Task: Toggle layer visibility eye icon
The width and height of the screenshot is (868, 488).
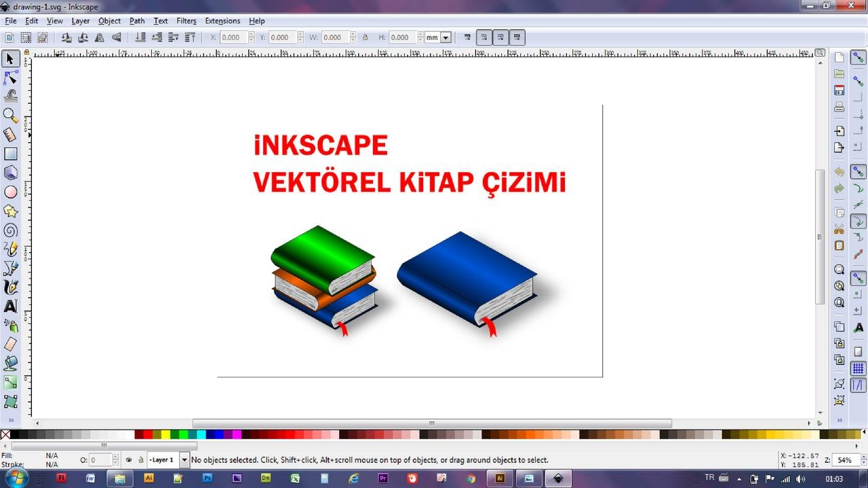Action: pos(129,460)
